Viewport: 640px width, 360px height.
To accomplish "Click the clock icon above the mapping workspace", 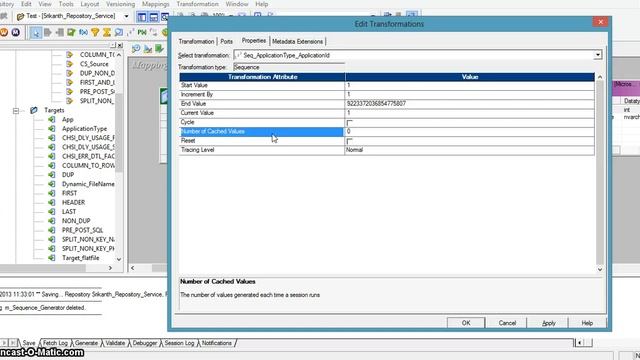I will (x=136, y=49).
